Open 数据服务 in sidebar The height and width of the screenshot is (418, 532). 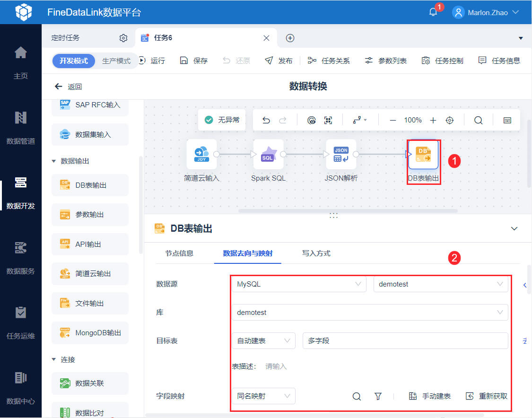[x=21, y=258]
